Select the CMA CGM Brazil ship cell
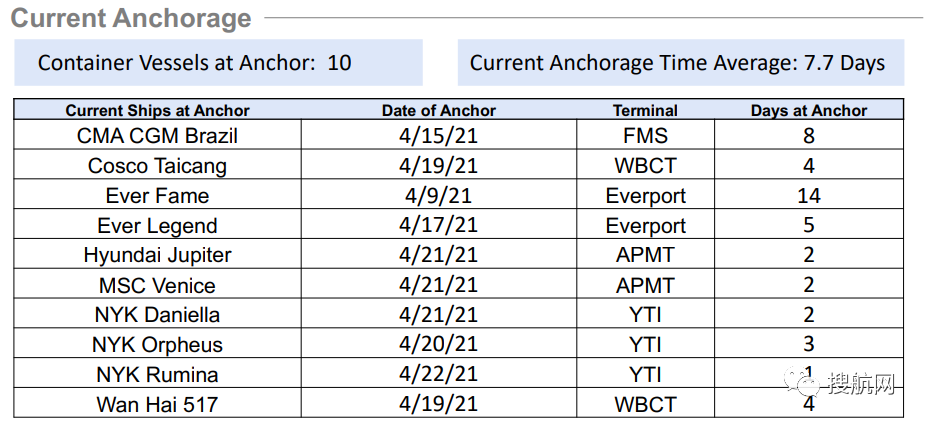This screenshot has width=925, height=424. tap(158, 136)
